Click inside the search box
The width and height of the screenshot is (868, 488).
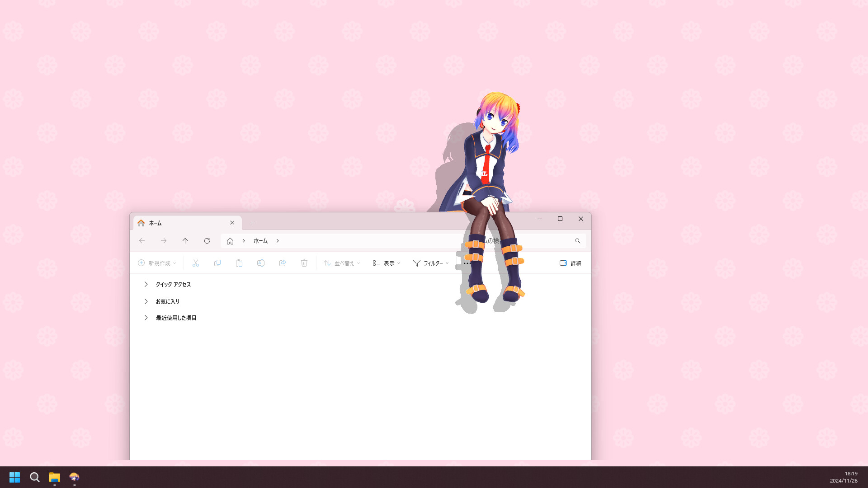(x=542, y=241)
